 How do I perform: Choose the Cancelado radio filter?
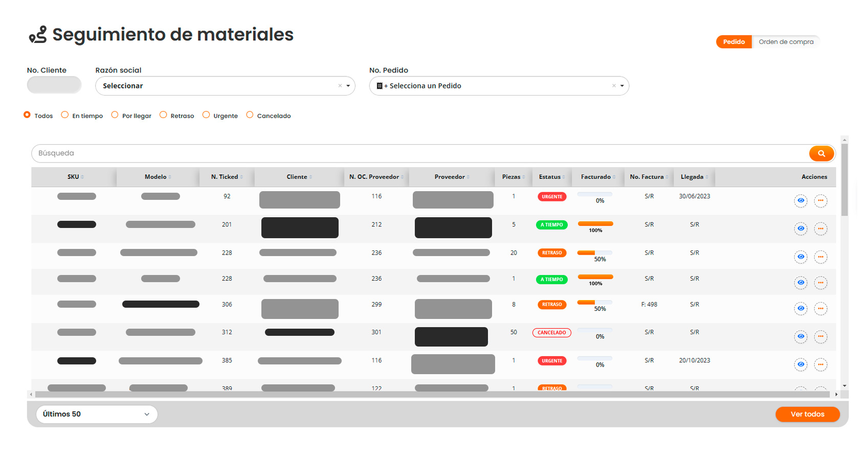(250, 115)
